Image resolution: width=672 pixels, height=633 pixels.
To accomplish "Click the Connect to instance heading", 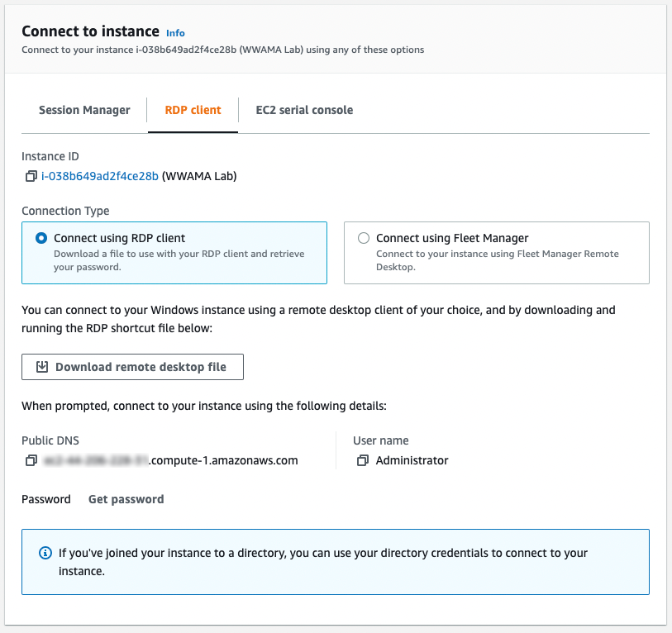I will coord(90,31).
